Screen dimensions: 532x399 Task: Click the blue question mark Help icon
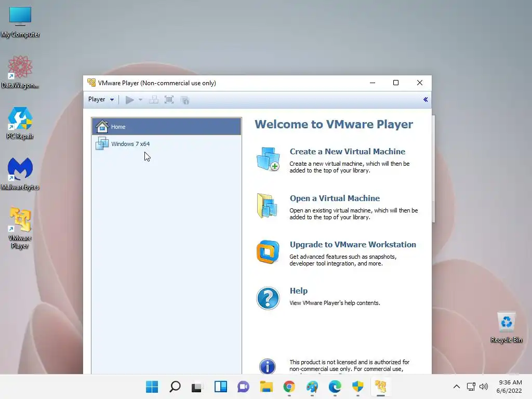click(268, 298)
